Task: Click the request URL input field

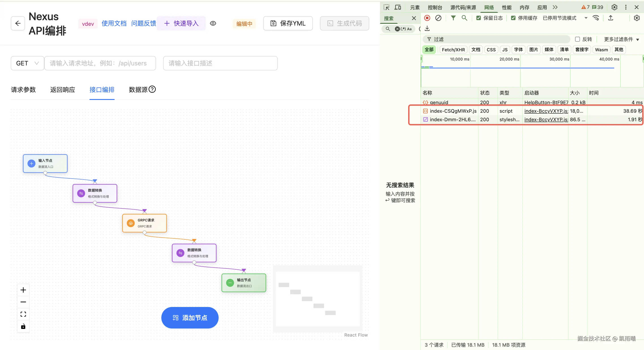Action: tap(100, 63)
